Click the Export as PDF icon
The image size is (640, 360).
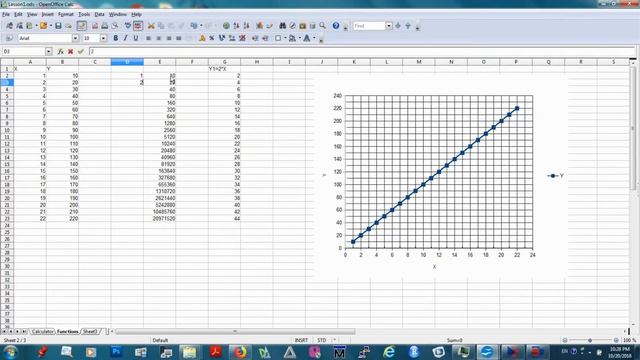[x=95, y=26]
